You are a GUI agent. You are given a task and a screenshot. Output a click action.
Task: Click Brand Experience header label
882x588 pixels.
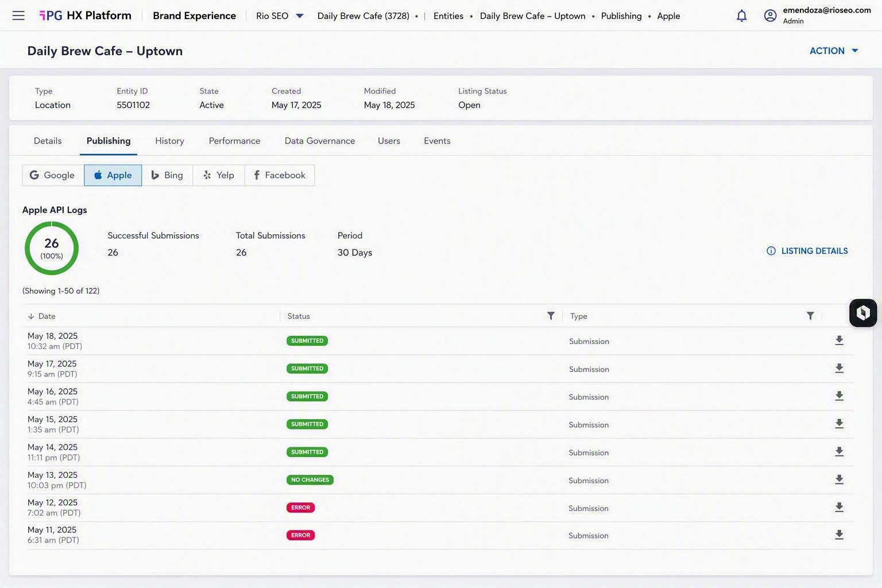[x=194, y=16]
